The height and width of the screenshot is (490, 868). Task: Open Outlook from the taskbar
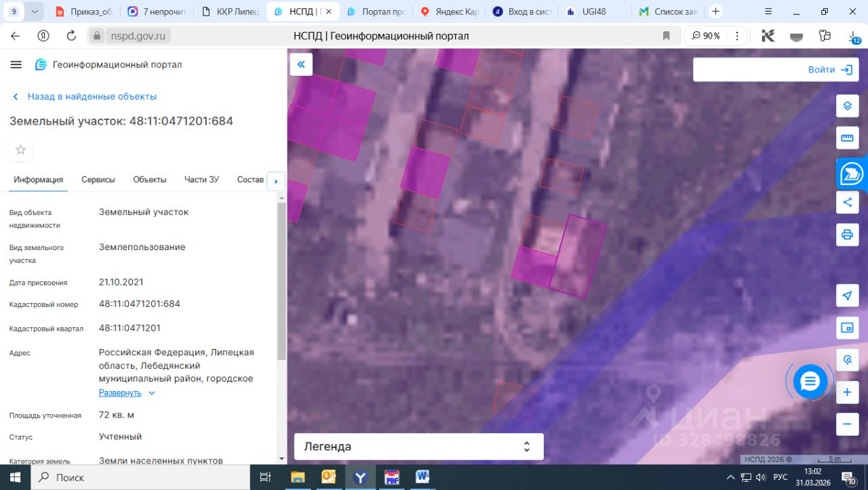pyautogui.click(x=329, y=477)
